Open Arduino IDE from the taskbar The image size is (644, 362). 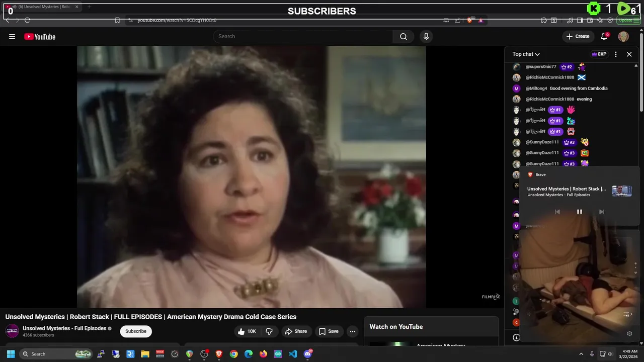pyautogui.click(x=278, y=354)
